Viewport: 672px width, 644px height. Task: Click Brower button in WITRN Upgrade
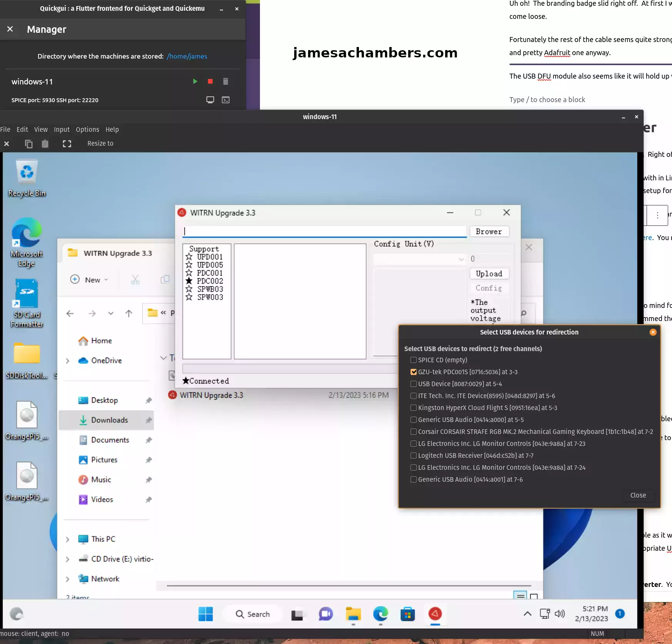(489, 231)
